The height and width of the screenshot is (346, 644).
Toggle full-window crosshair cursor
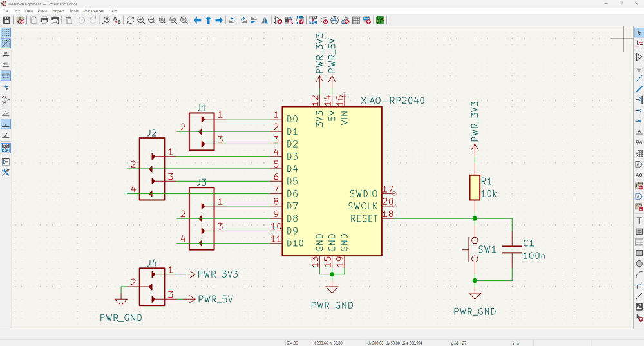tap(6, 88)
